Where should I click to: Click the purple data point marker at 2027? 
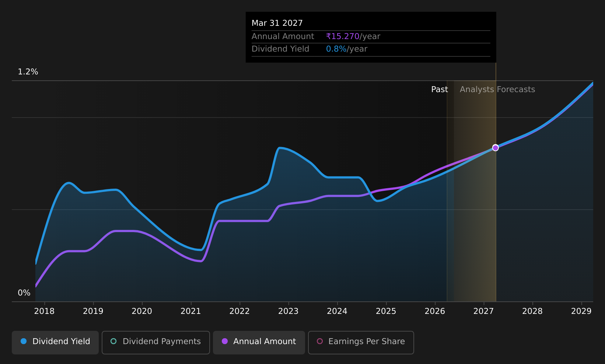coord(496,148)
